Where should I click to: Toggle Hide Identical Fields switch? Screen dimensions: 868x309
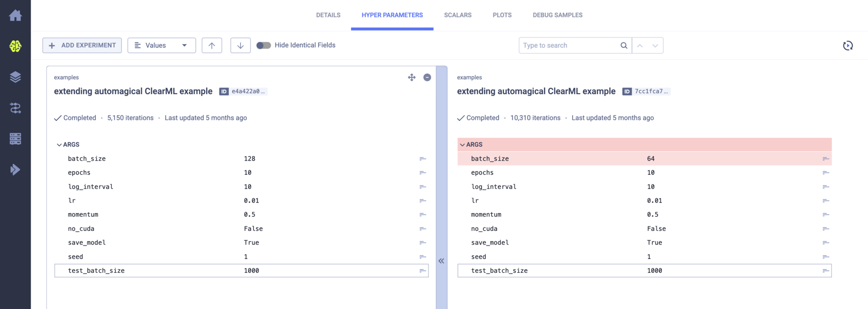pyautogui.click(x=264, y=45)
